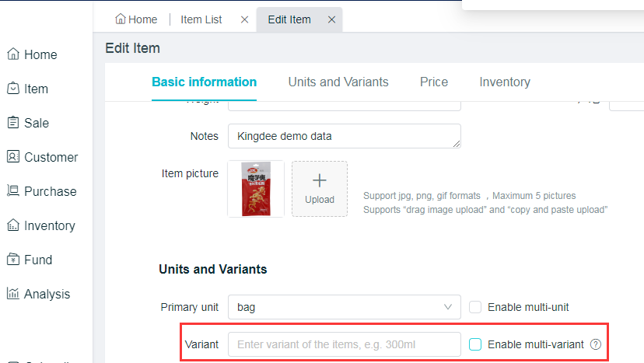This screenshot has width=644, height=363.
Task: Click the Variant input field
Action: coord(344,344)
